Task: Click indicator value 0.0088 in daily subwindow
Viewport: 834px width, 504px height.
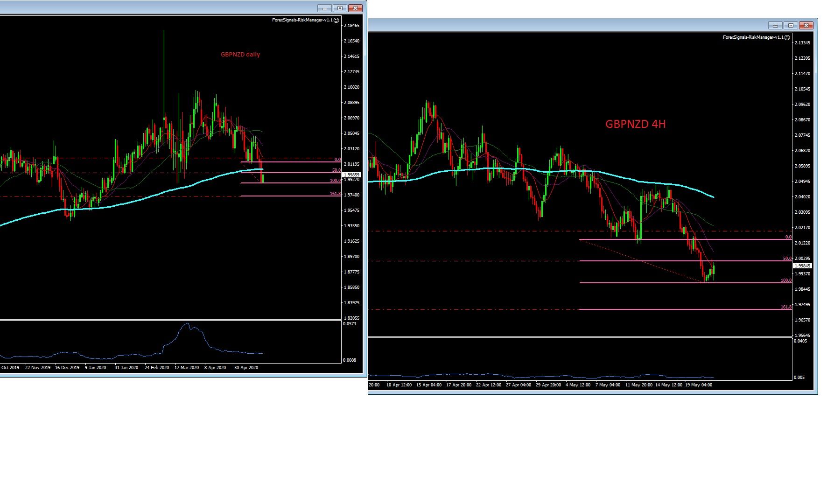Action: coord(350,360)
